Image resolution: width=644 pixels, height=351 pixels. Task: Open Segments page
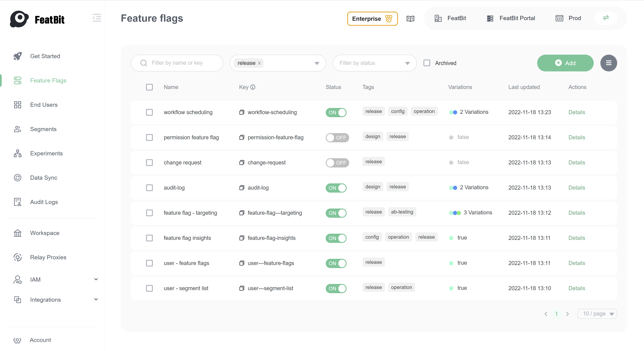43,129
